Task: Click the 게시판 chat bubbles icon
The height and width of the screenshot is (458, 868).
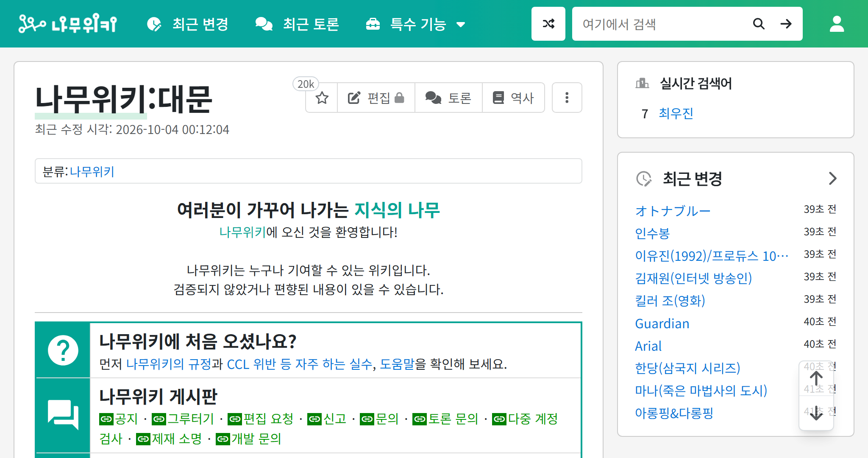Action: point(63,415)
